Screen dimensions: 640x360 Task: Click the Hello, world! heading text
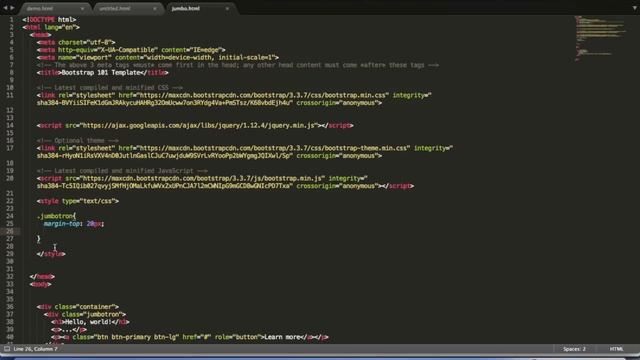click(88, 322)
